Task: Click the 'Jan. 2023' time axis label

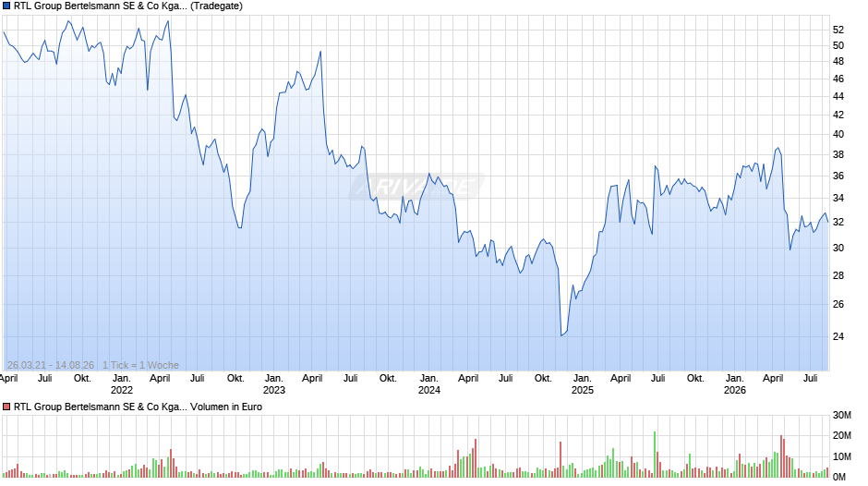Action: click(x=274, y=384)
